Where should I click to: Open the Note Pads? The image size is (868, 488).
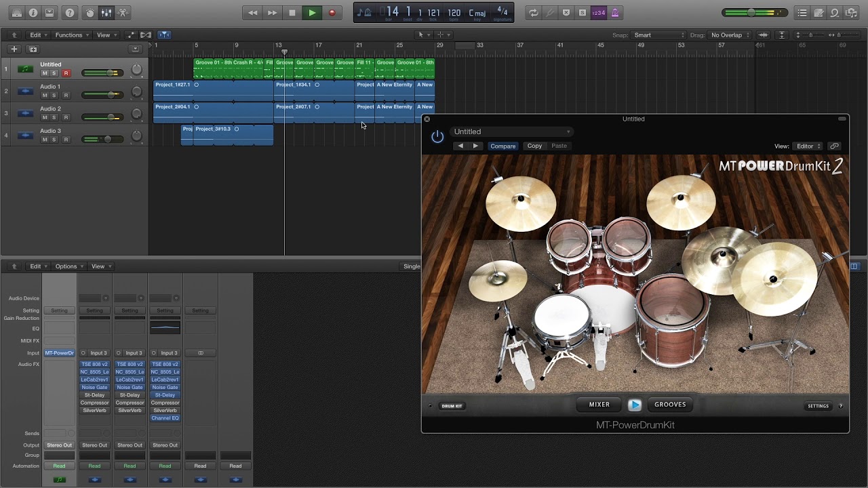819,13
